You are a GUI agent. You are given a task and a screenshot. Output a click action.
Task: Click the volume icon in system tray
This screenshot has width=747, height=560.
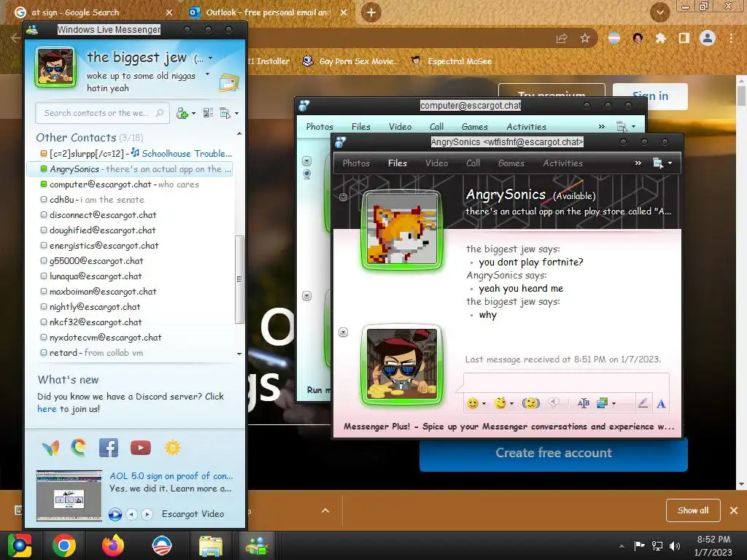tap(675, 545)
